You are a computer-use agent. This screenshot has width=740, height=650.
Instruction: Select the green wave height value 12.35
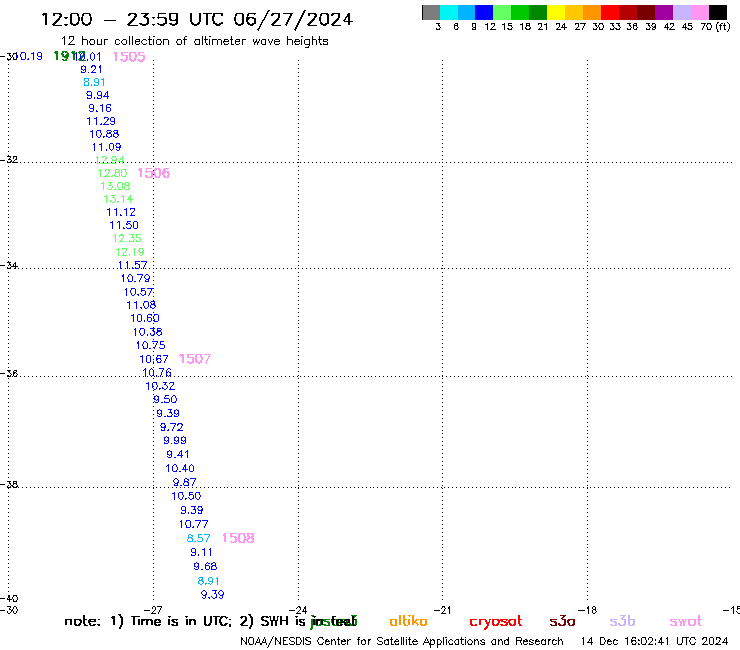(126, 238)
